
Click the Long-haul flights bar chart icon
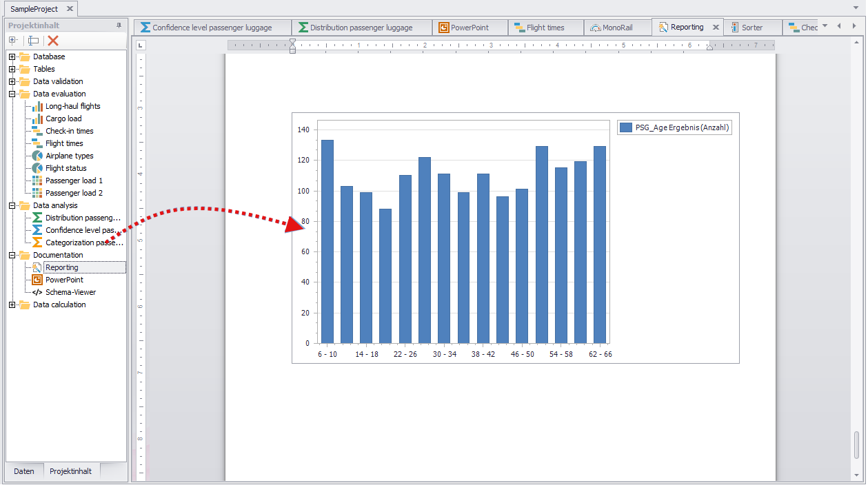click(x=37, y=106)
